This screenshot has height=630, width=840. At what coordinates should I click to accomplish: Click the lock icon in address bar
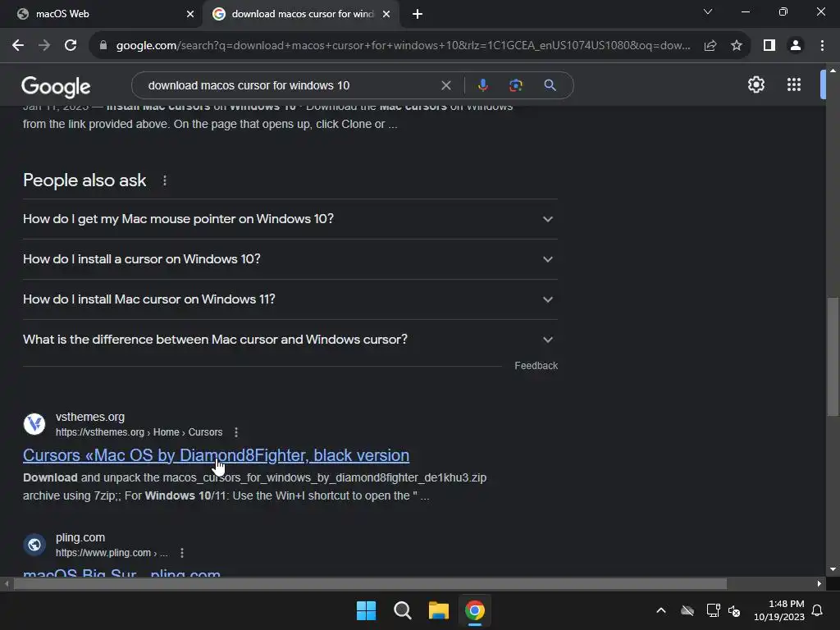(103, 46)
